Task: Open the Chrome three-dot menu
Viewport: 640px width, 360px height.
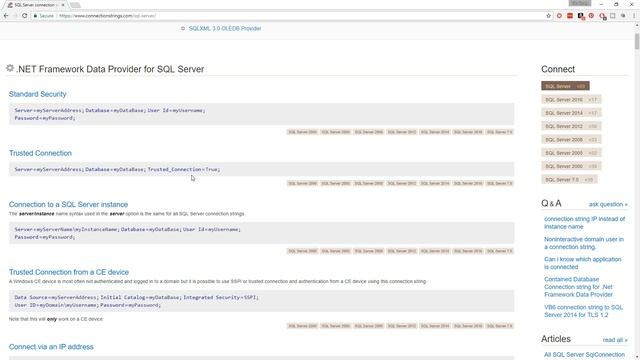Action: (634, 16)
